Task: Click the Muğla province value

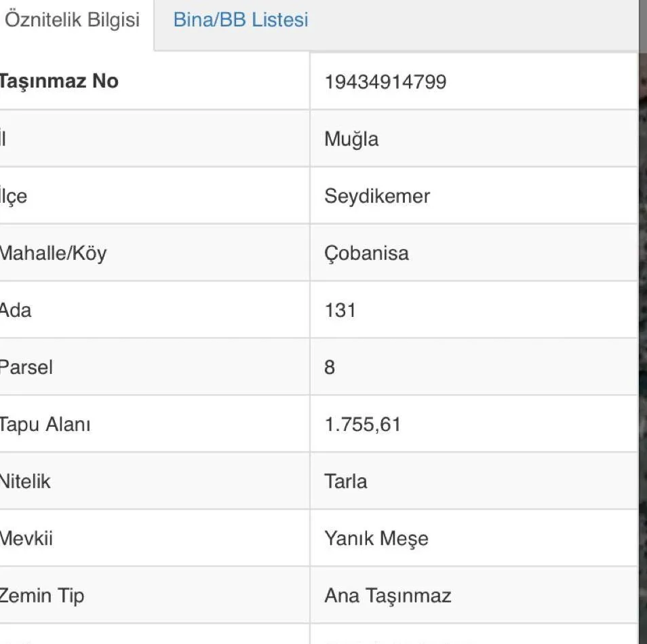Action: point(351,139)
